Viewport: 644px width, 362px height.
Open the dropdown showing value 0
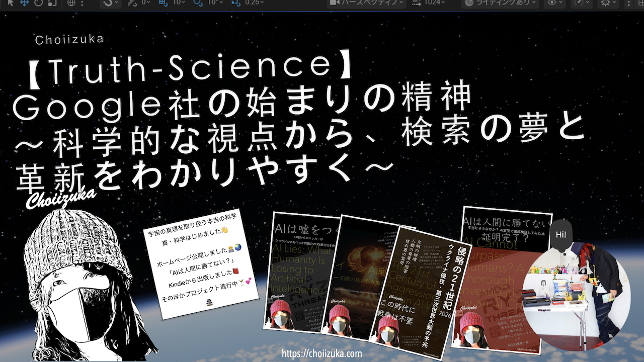[146, 3]
